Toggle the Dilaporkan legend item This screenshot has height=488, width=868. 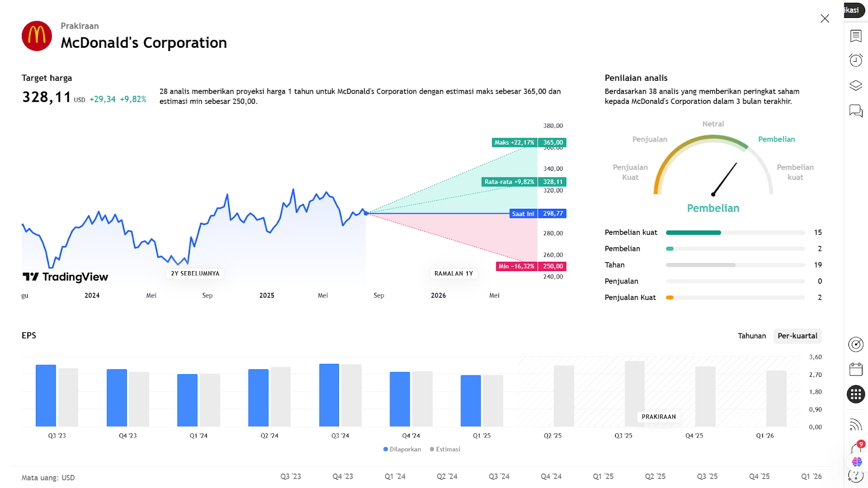402,450
